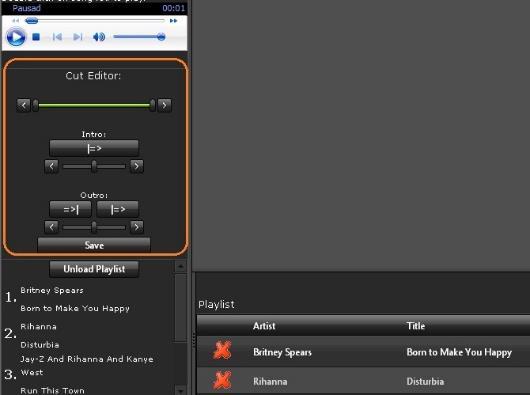This screenshot has height=395, width=530.
Task: Nudge Cut Editor range right with arrow
Action: (165, 105)
